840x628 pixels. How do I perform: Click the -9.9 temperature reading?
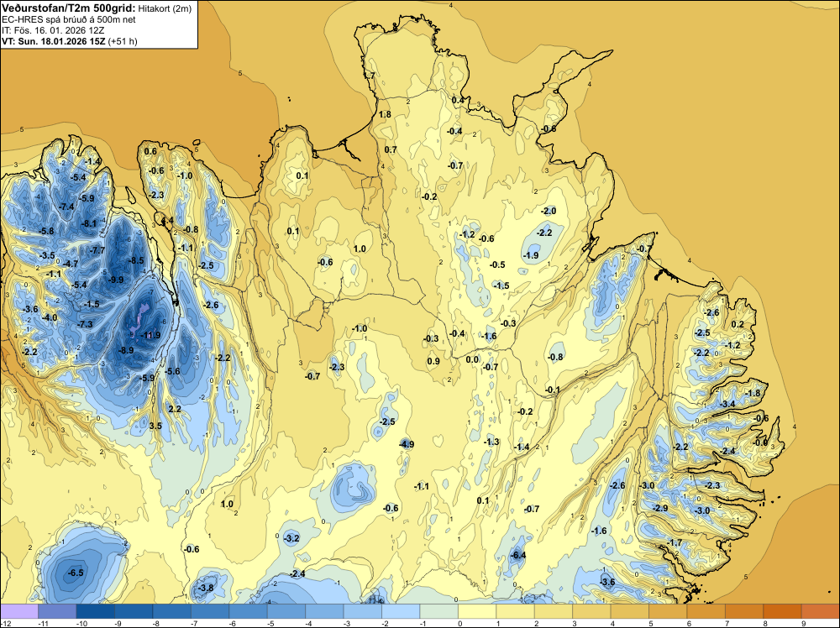[x=116, y=280]
